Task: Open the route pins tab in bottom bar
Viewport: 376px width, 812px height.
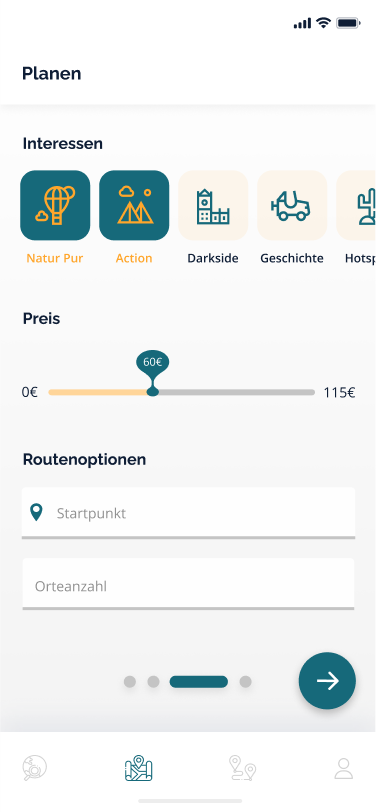Action: tap(242, 768)
